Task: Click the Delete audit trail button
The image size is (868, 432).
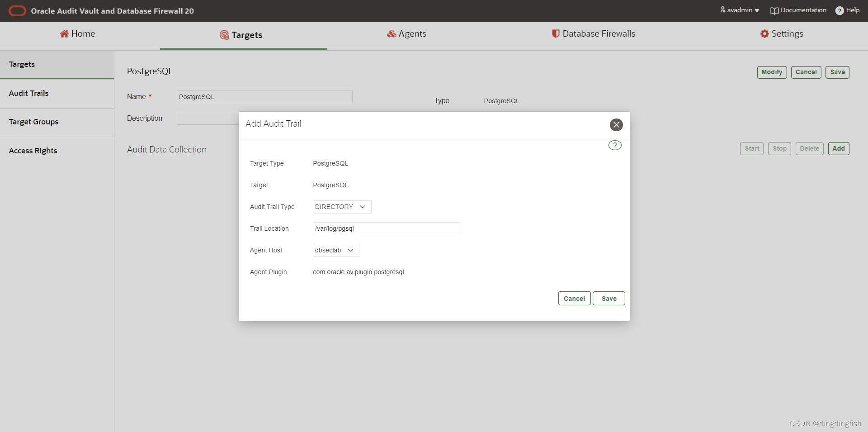Action: coord(809,149)
